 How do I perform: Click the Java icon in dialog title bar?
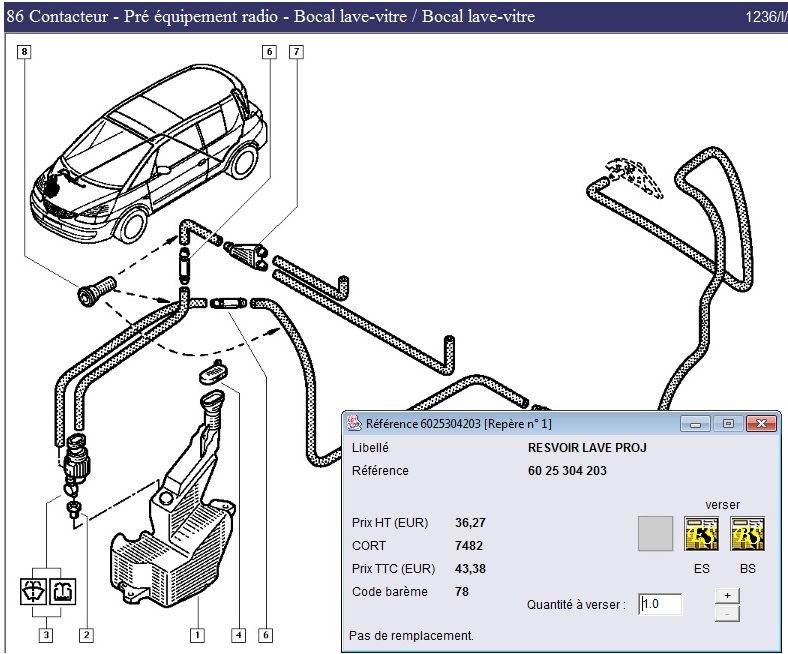click(355, 423)
